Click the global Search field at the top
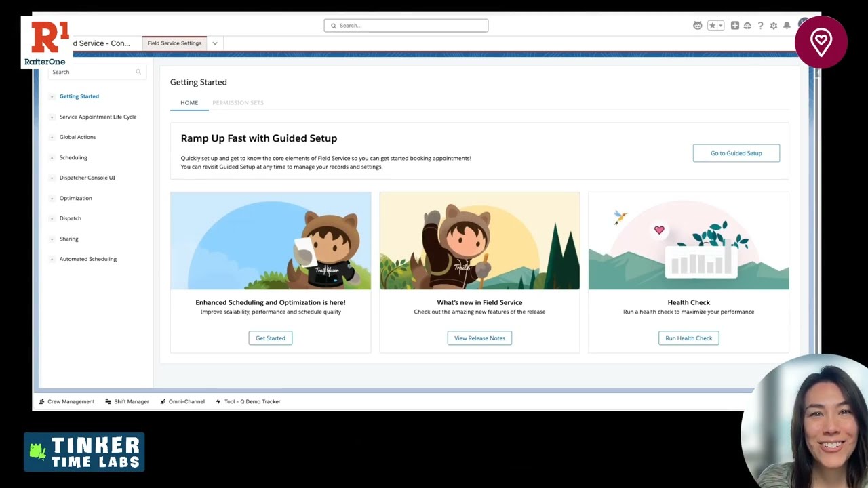868x488 pixels. point(406,25)
